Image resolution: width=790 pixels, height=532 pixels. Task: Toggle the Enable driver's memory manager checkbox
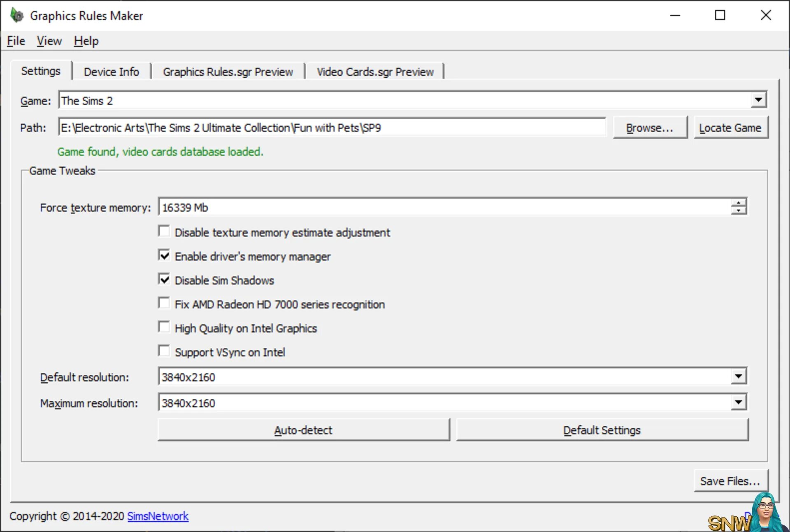165,256
